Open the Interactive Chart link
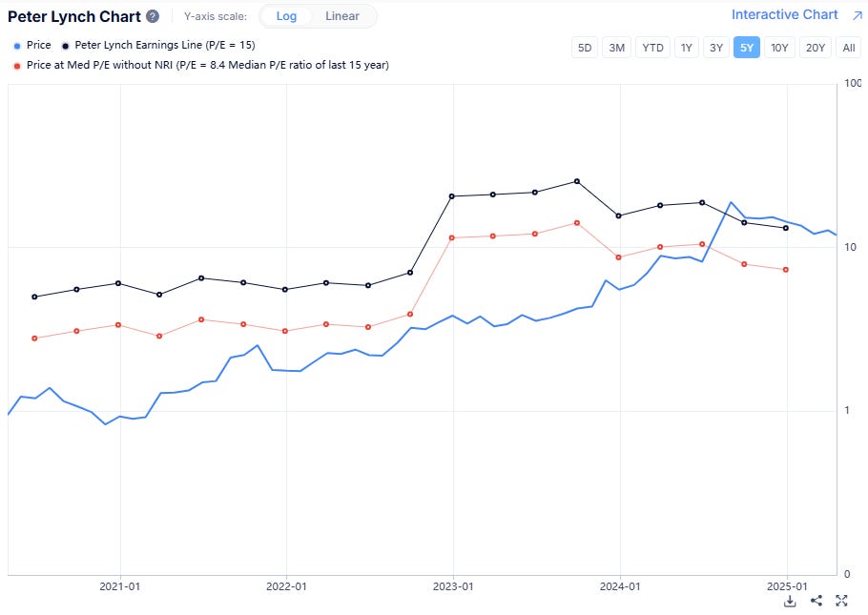868x615 pixels. (784, 15)
